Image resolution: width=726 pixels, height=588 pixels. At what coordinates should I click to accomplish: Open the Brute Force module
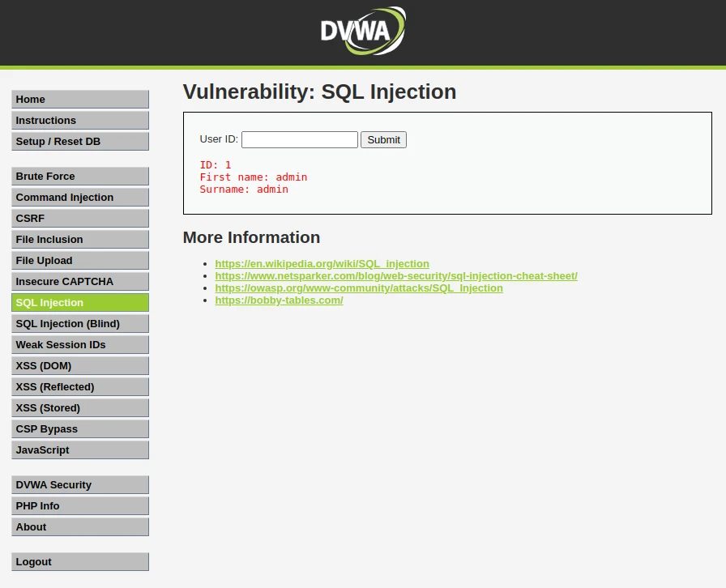79,176
